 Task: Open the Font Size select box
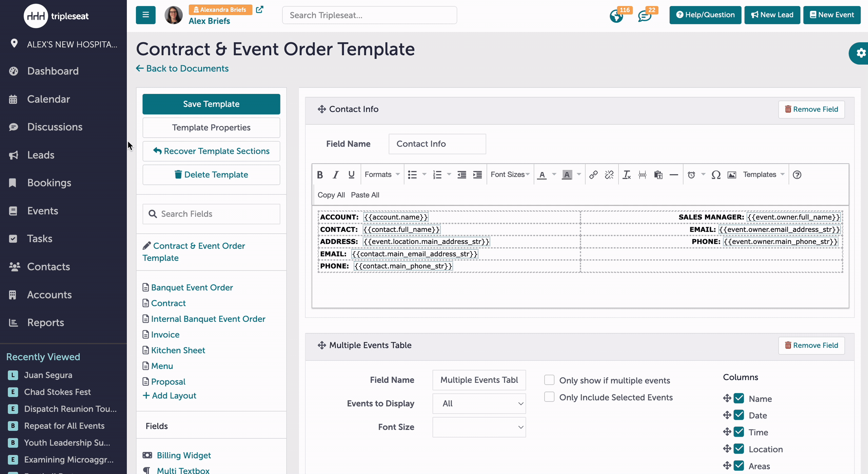[x=479, y=427]
